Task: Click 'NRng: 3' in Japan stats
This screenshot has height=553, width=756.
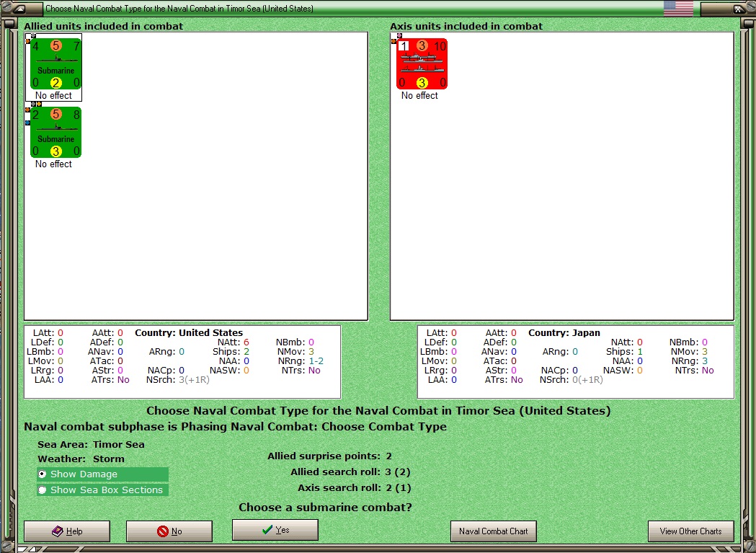Action: [x=690, y=361]
